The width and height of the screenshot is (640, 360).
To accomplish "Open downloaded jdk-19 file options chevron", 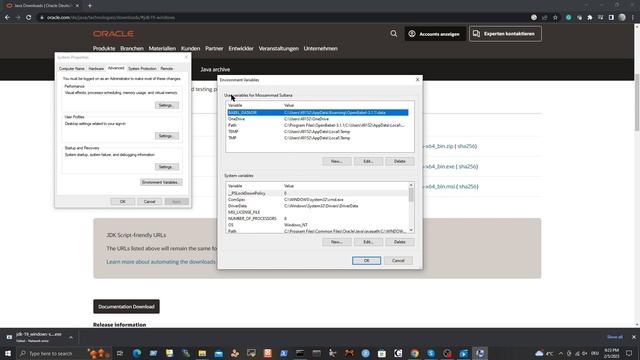I will (x=71, y=338).
